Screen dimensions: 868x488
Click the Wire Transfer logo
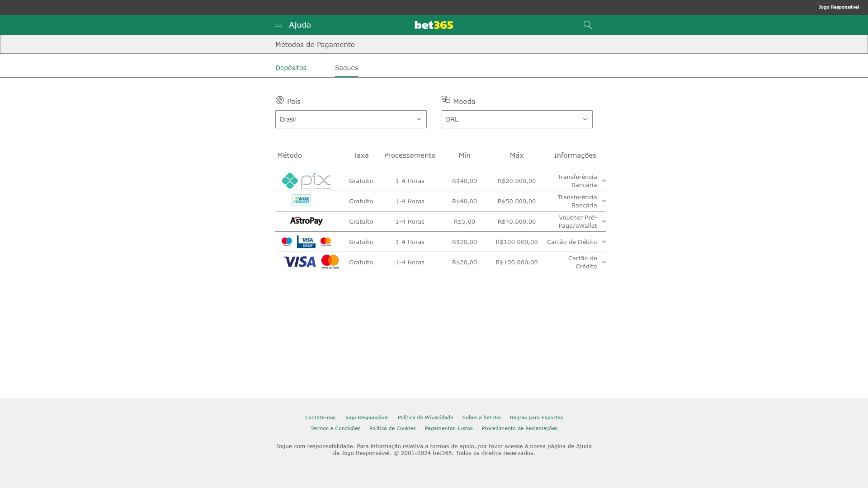click(302, 200)
